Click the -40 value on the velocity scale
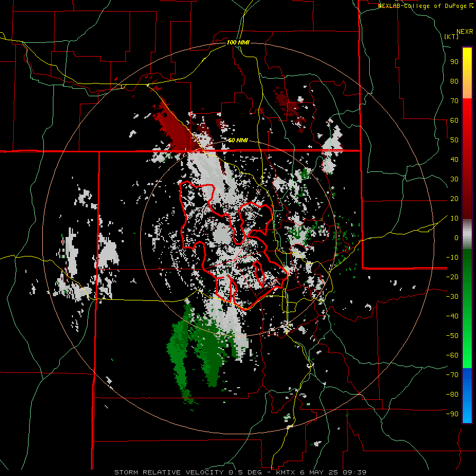Viewport: 476px width, 476px height. [452, 316]
